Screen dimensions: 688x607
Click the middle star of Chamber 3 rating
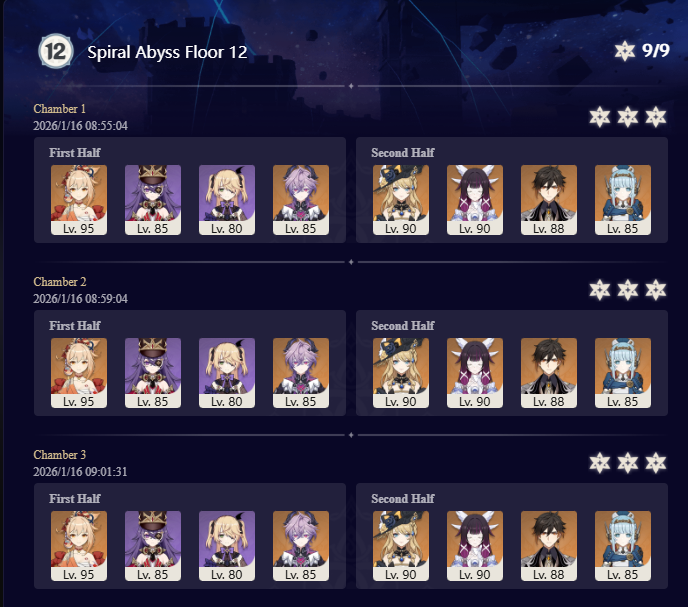pyautogui.click(x=628, y=463)
